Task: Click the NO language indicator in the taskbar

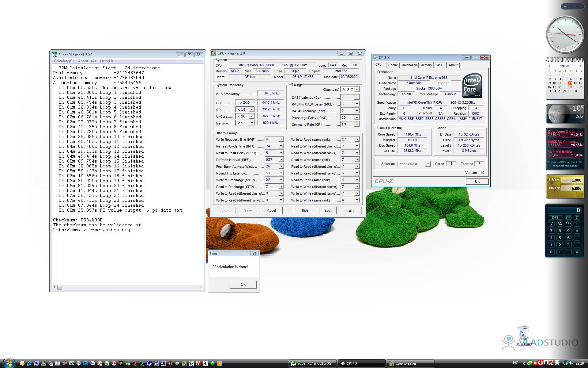Action: (x=516, y=363)
